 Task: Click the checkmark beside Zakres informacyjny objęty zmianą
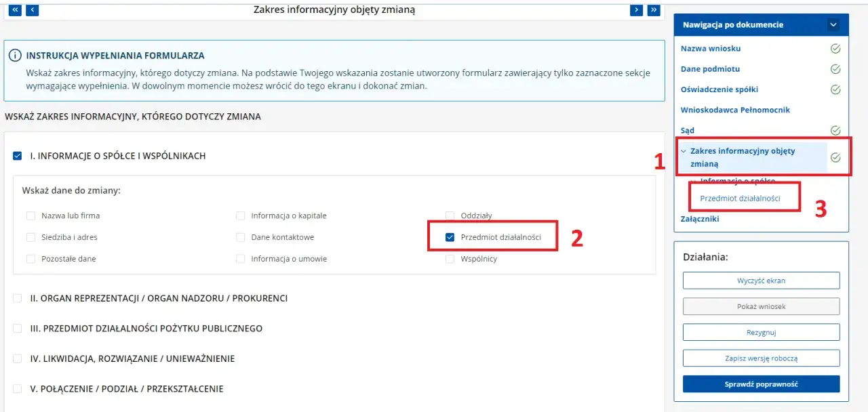[x=835, y=157]
